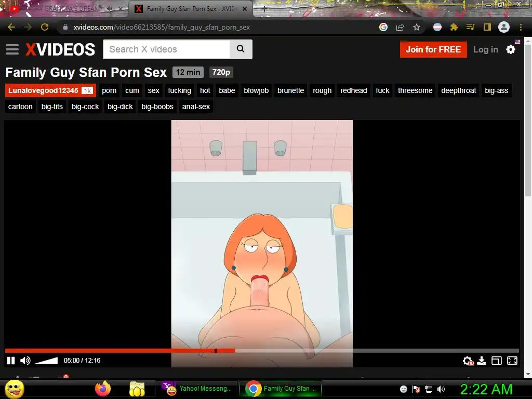Click the Google icon in the address bar

tap(383, 27)
